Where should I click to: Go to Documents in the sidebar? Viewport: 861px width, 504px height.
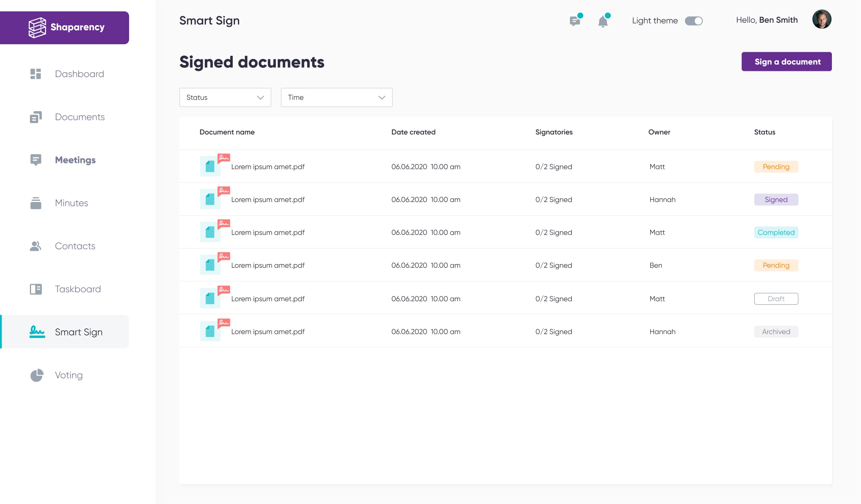[80, 117]
